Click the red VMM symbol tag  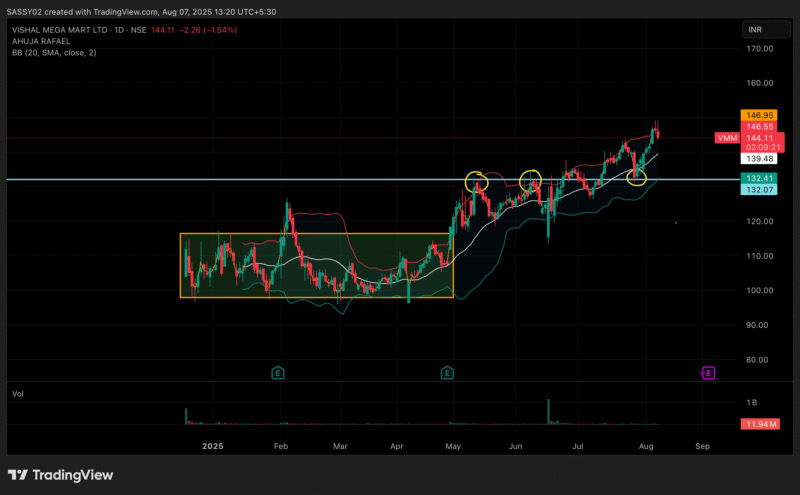pos(727,137)
